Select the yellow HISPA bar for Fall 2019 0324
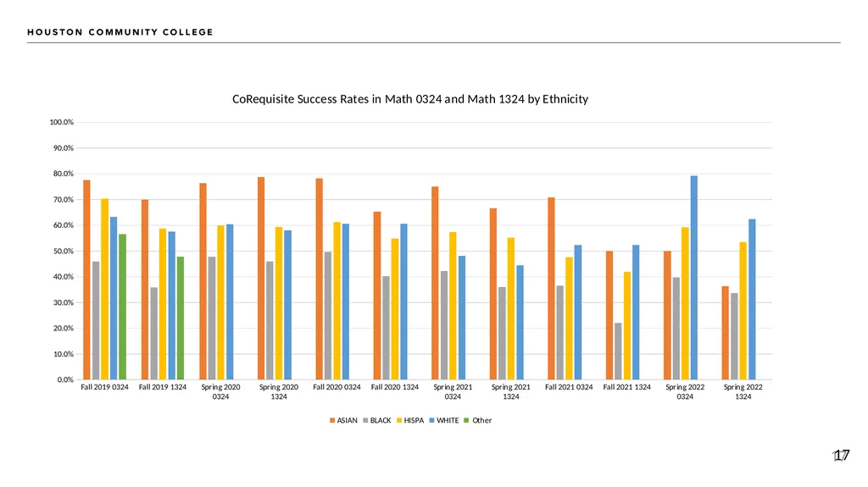The width and height of the screenshot is (868, 487). [x=104, y=290]
